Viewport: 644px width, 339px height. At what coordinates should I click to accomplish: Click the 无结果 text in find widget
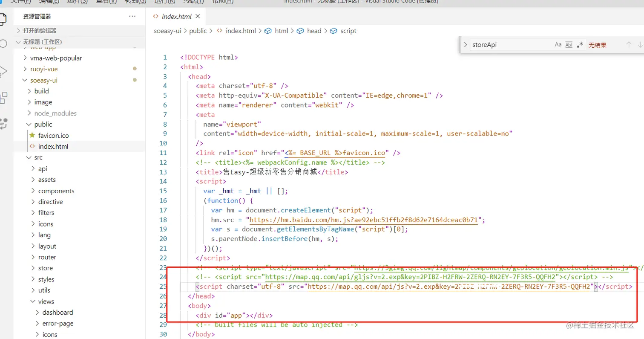[x=598, y=45]
